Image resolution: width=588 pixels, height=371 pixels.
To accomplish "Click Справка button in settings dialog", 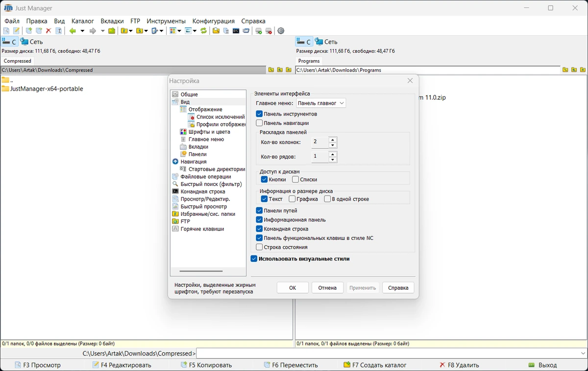I will [398, 288].
